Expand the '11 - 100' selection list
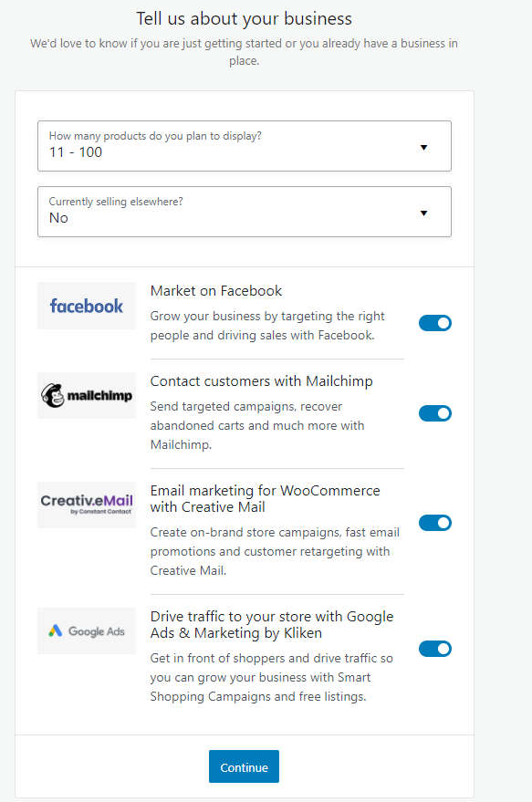The width and height of the screenshot is (532, 802). (x=244, y=146)
